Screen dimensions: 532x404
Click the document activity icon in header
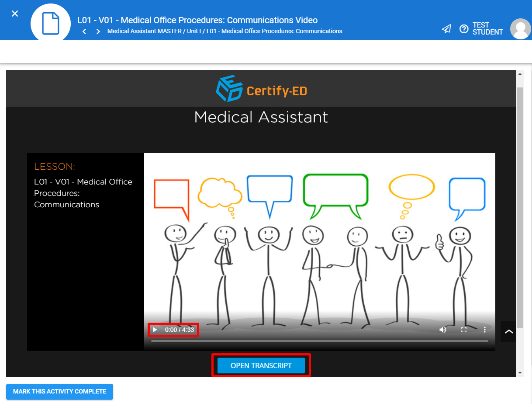[x=50, y=24]
